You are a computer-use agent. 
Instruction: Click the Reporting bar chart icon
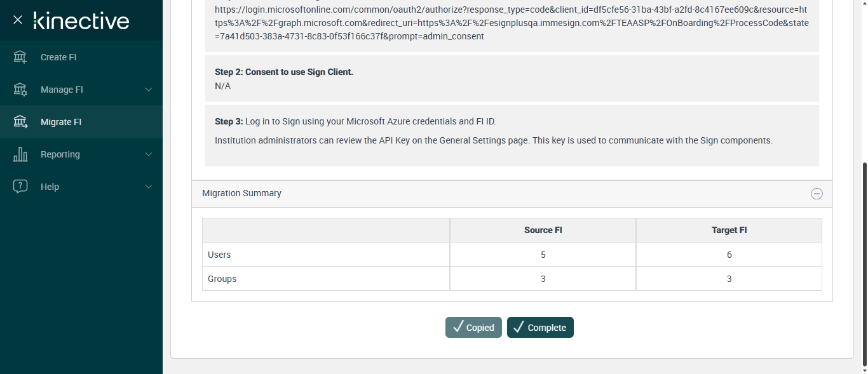coord(20,154)
